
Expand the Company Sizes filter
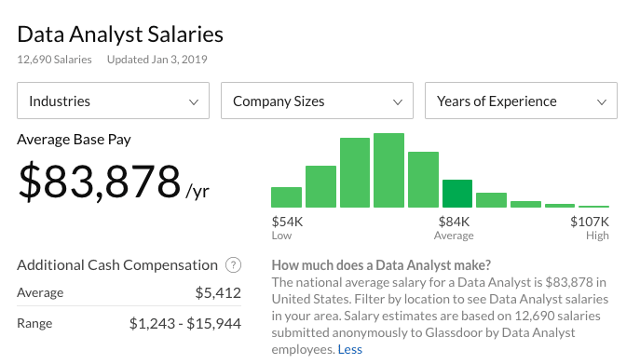pos(317,101)
